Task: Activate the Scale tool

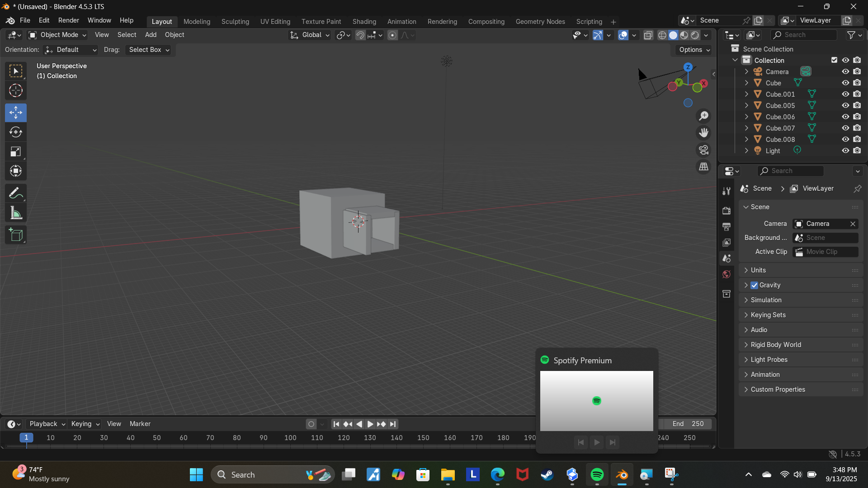Action: [x=16, y=151]
